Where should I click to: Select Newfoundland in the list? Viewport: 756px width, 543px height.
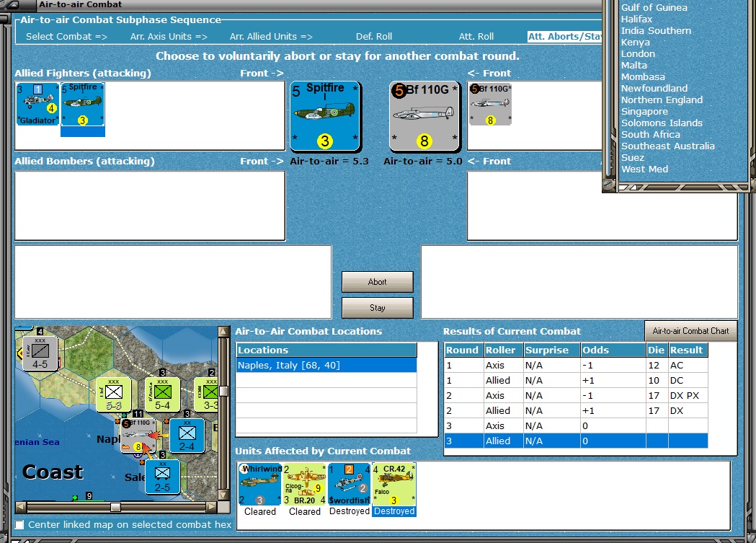point(654,89)
